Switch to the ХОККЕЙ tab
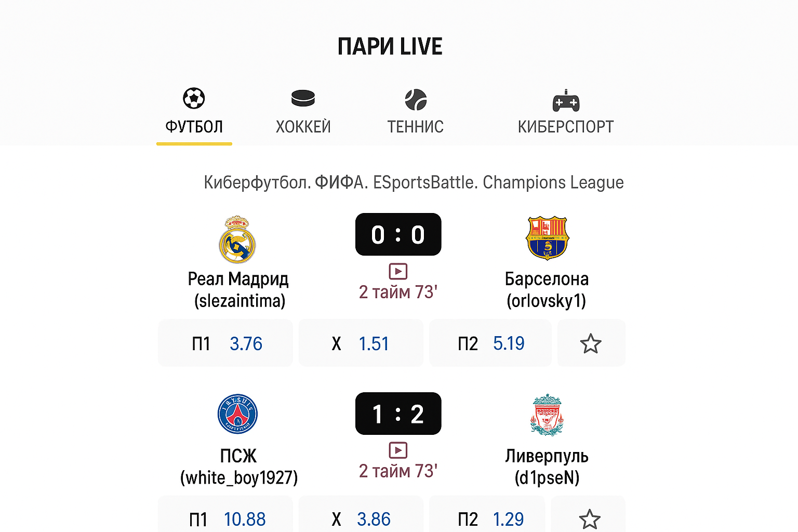The height and width of the screenshot is (532, 798). [x=303, y=126]
